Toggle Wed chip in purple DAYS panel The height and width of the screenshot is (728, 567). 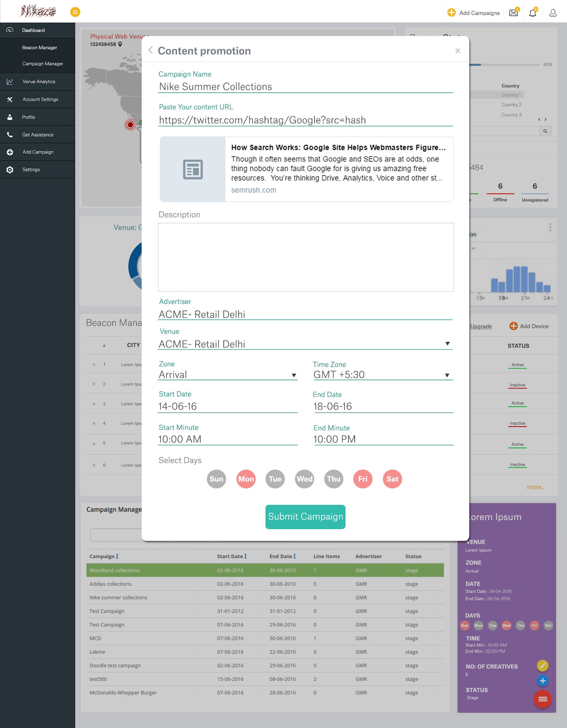tap(507, 625)
